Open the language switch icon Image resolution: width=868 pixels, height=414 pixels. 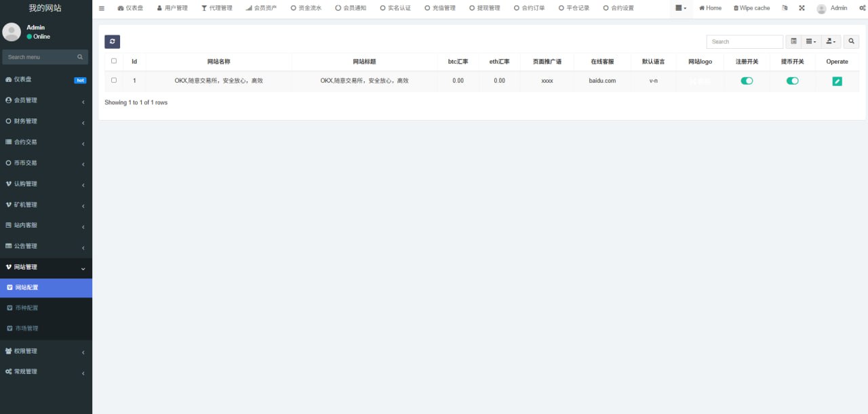[785, 8]
